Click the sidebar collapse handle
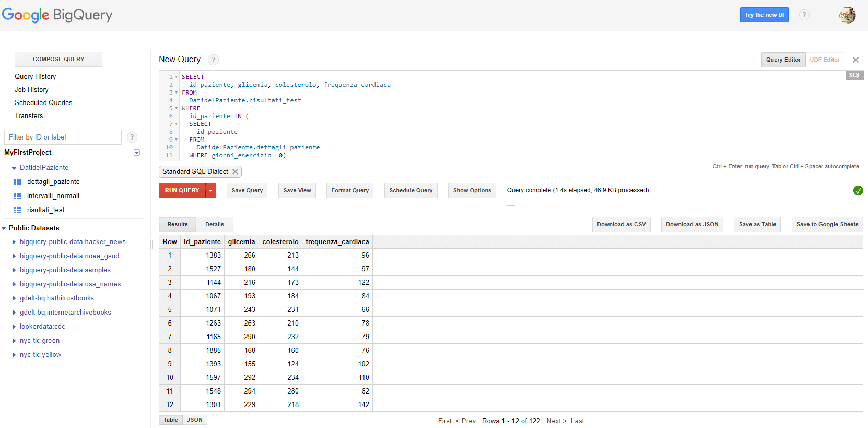The image size is (868, 428). tap(150, 244)
